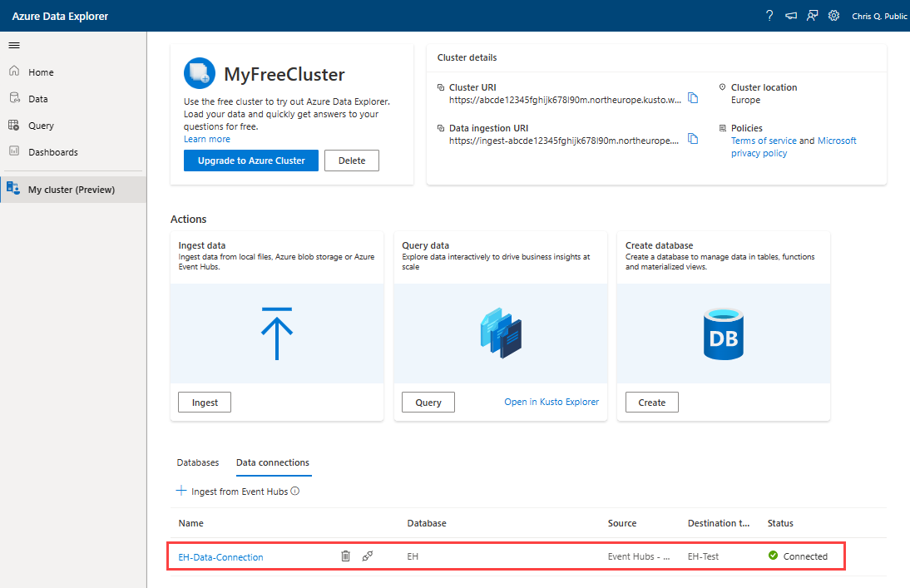Click the info icon beside Ingest from Event Hubs
The width and height of the screenshot is (910, 588).
click(x=295, y=491)
